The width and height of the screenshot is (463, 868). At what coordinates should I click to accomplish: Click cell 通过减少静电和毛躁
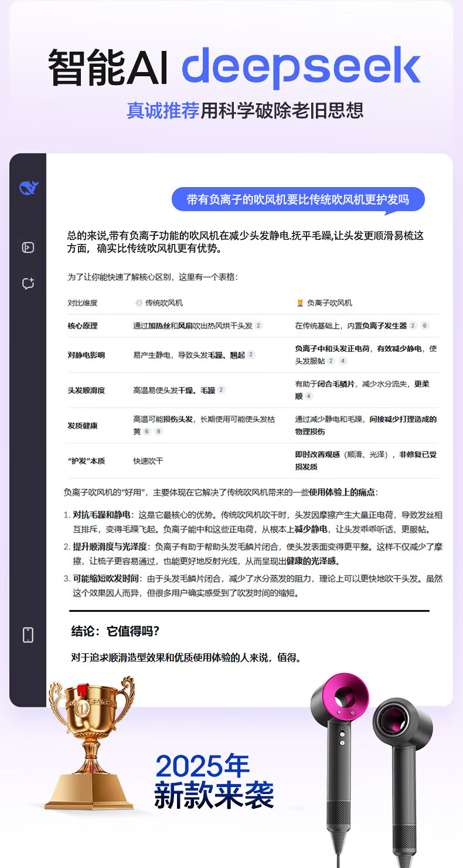click(366, 425)
